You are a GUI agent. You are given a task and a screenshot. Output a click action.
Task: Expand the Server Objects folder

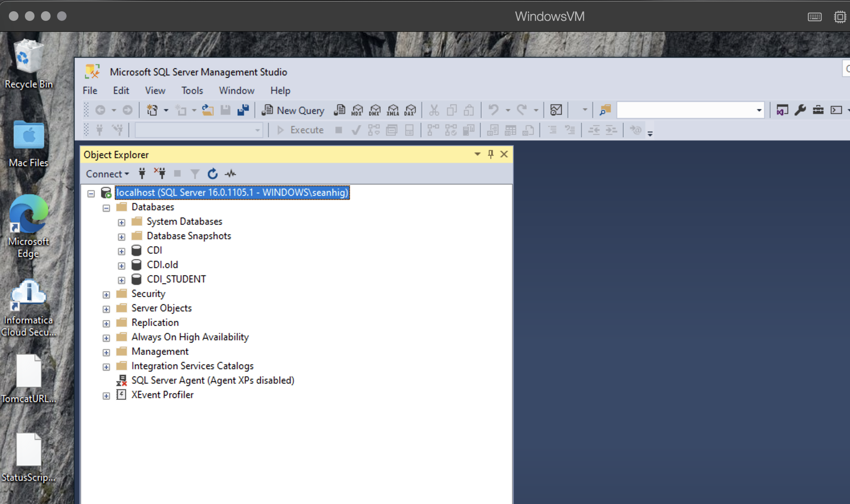point(106,309)
